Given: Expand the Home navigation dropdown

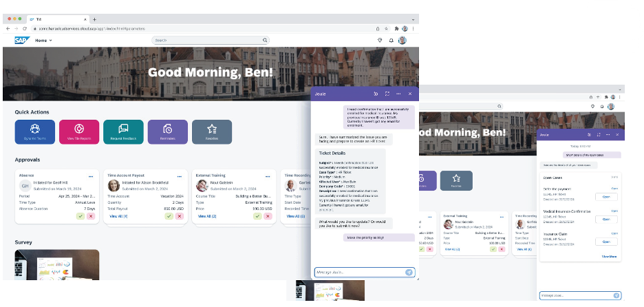Looking at the screenshot, I should (x=44, y=41).
